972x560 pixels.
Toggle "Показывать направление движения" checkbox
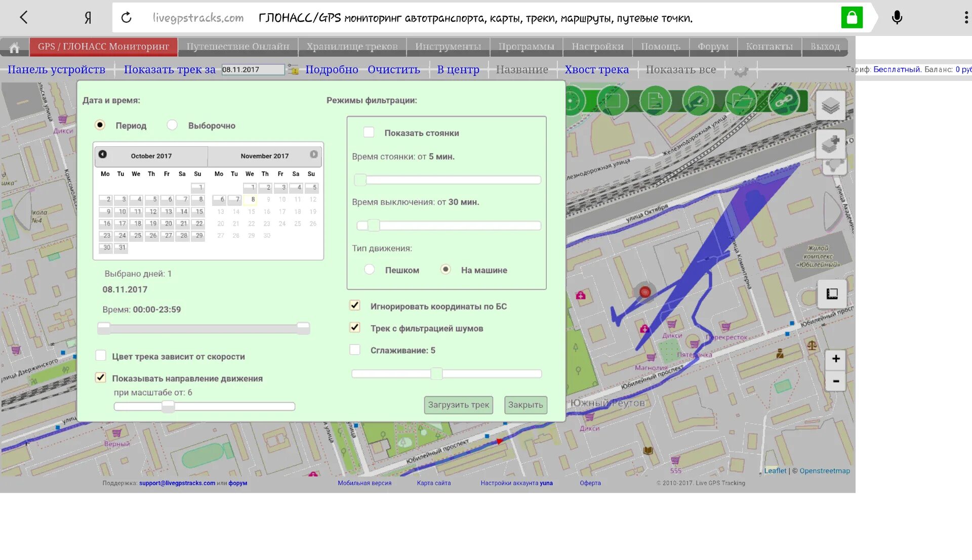101,378
